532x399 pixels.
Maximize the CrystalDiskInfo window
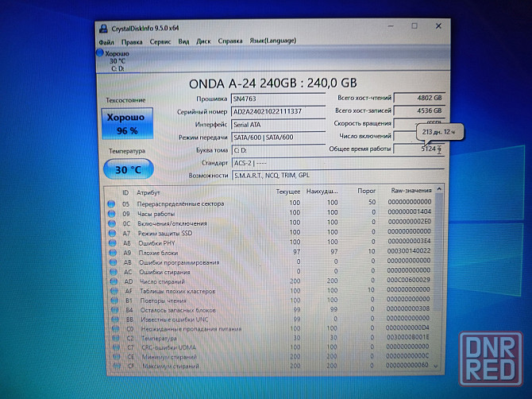(x=414, y=25)
